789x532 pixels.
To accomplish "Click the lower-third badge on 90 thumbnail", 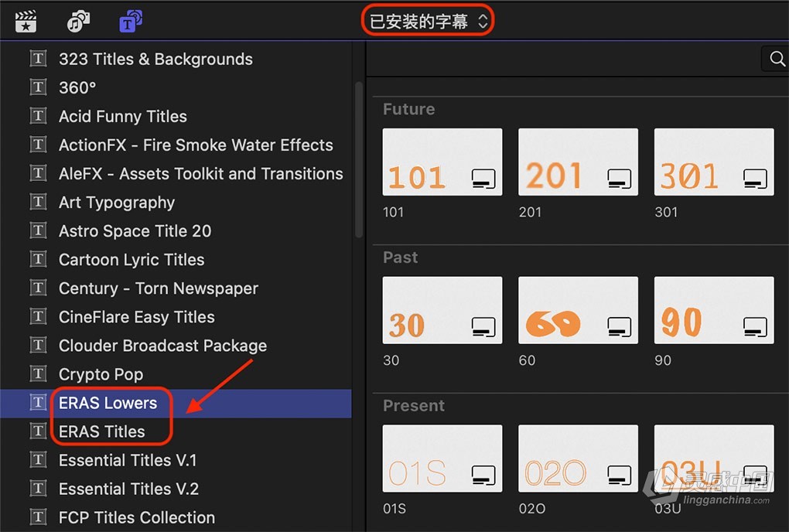I will click(755, 327).
